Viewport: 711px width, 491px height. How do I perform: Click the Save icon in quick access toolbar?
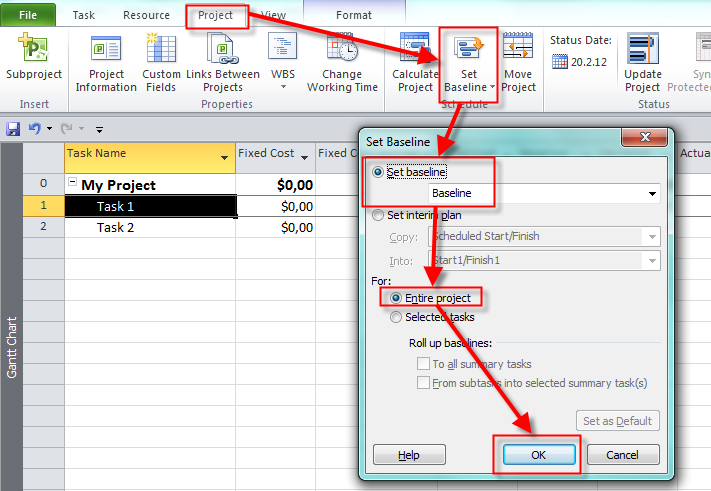click(x=13, y=129)
